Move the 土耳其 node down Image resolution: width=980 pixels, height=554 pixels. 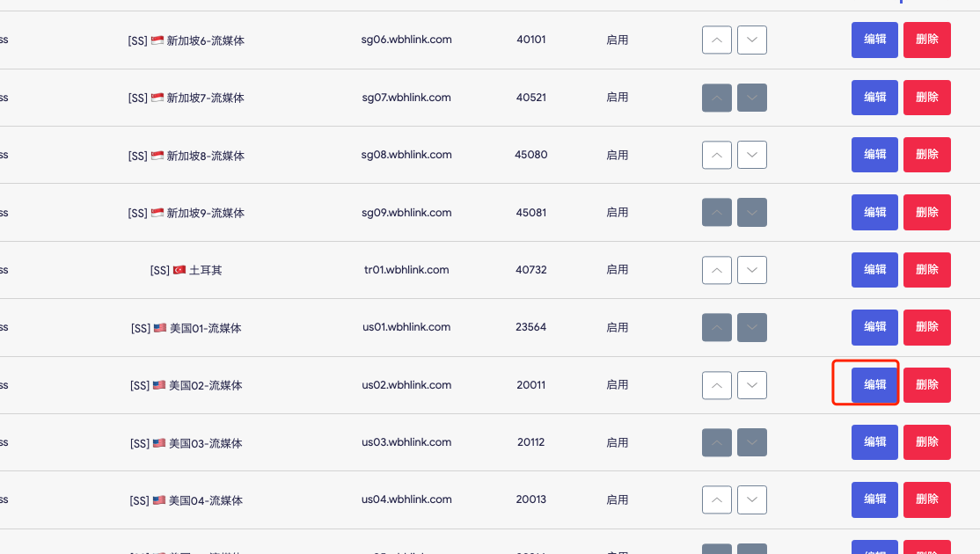751,270
